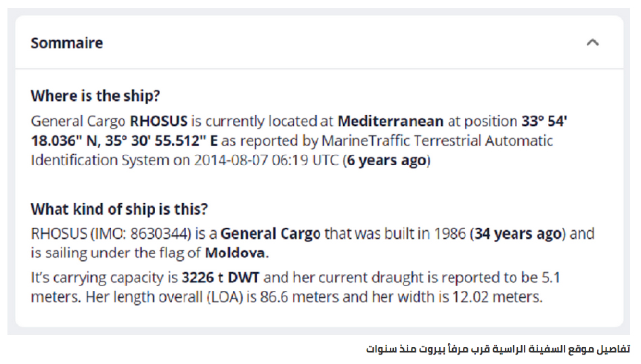
Task: Click the longitude 35° 30' 55.512" E
Action: (x=162, y=141)
